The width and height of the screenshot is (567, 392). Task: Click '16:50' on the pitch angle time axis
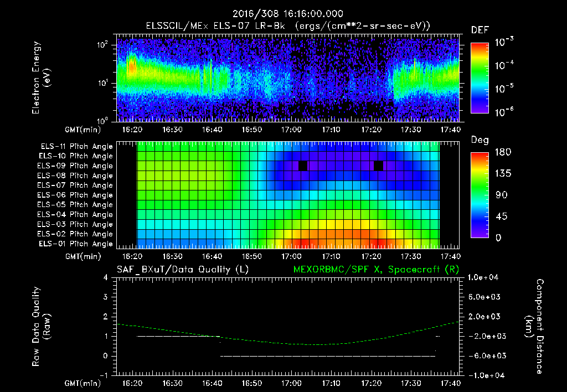[x=252, y=256]
